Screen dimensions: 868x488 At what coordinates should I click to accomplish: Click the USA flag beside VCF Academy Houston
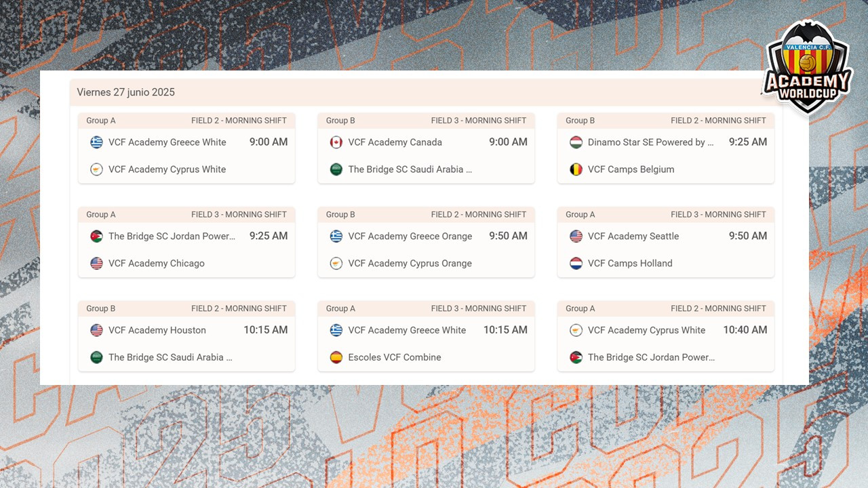point(96,331)
